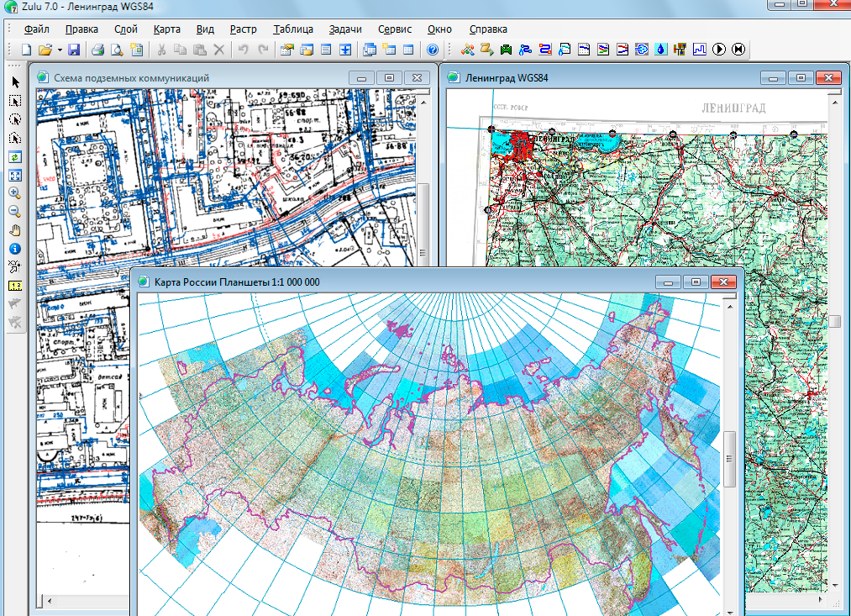Activate the zoom in magnifier tool
This screenshot has width=851, height=616.
pos(15,193)
